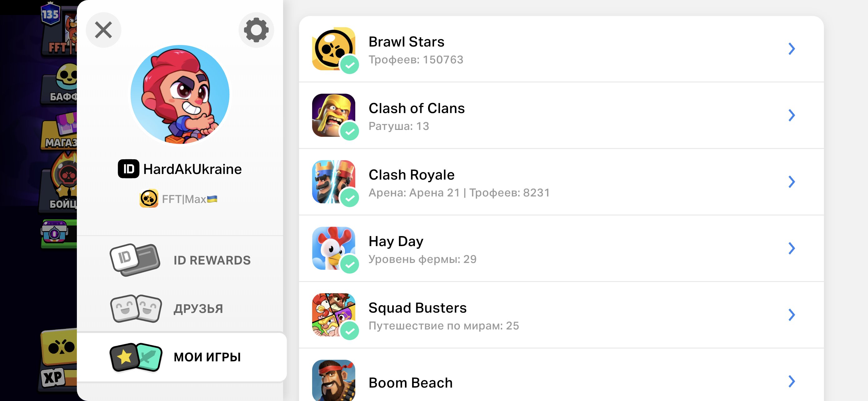Tap the Boom Beach game icon
Image resolution: width=868 pixels, height=401 pixels.
[333, 380]
